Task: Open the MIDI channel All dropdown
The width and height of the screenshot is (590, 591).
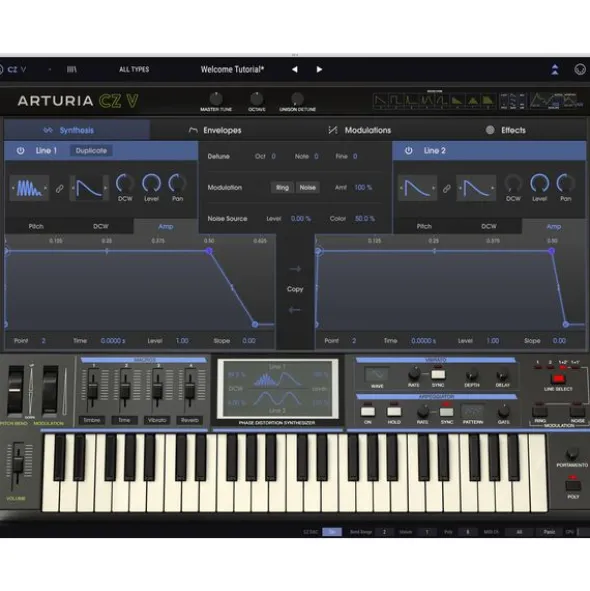Action: click(519, 532)
